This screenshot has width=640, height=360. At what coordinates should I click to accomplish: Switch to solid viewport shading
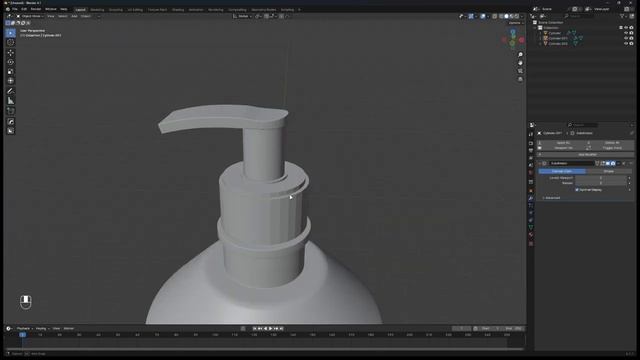tap(507, 16)
